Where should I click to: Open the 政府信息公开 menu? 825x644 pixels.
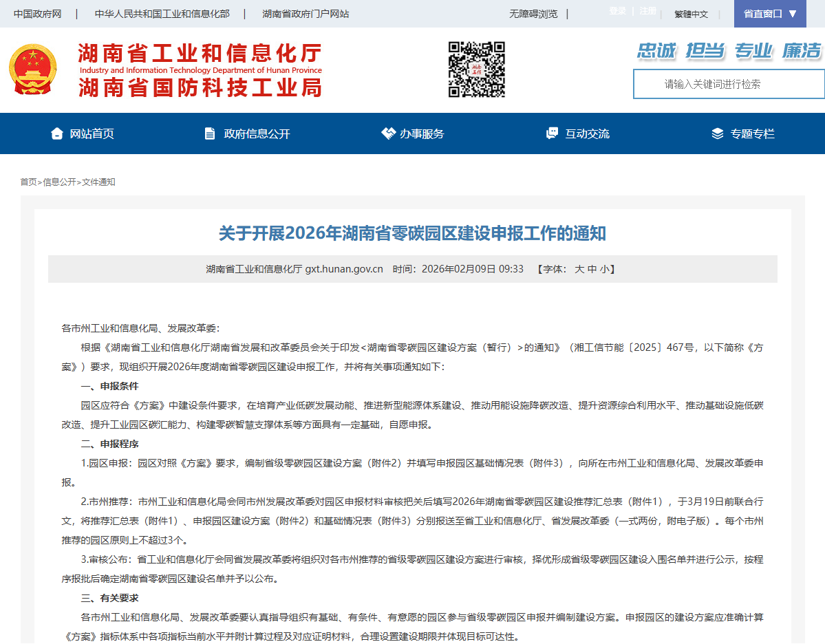[257, 133]
